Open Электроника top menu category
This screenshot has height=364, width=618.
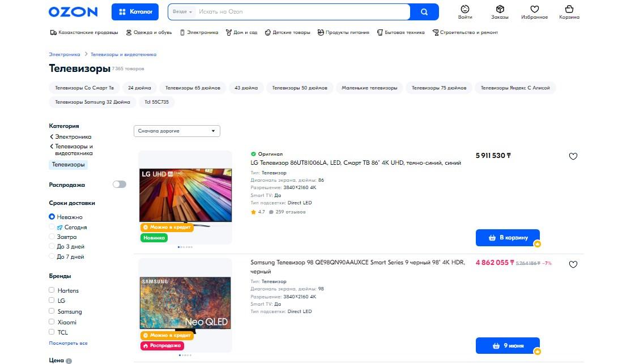click(199, 32)
